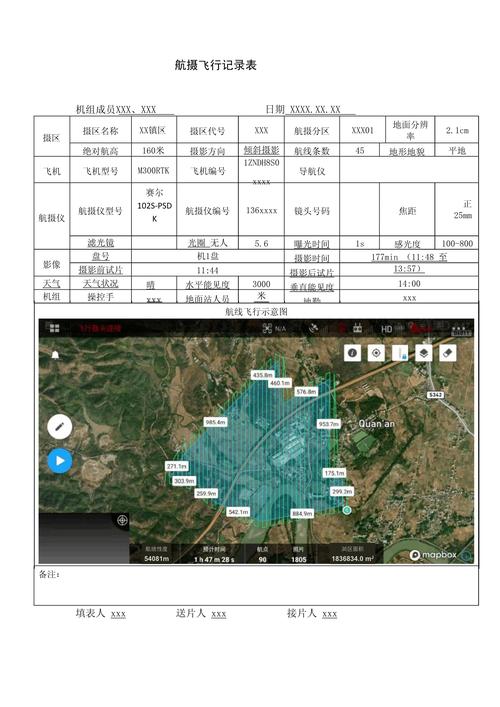Click the 航线飞行示意图 caption

point(256,312)
